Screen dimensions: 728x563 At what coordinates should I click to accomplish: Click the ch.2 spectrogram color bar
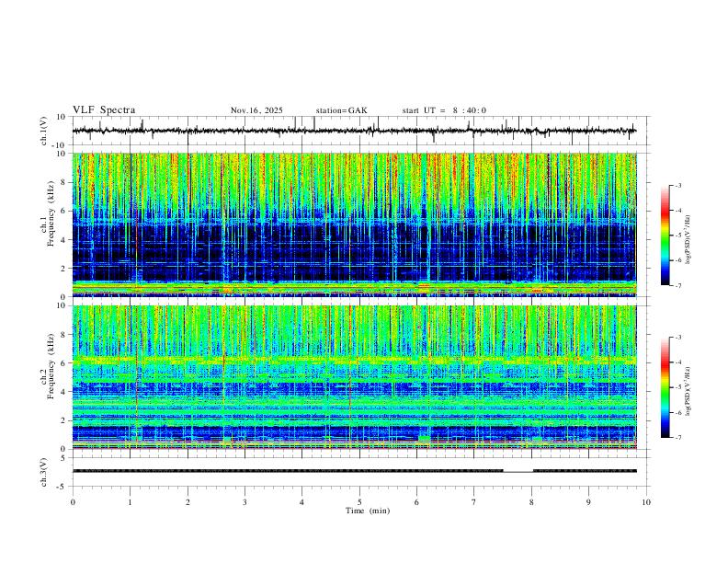point(665,387)
